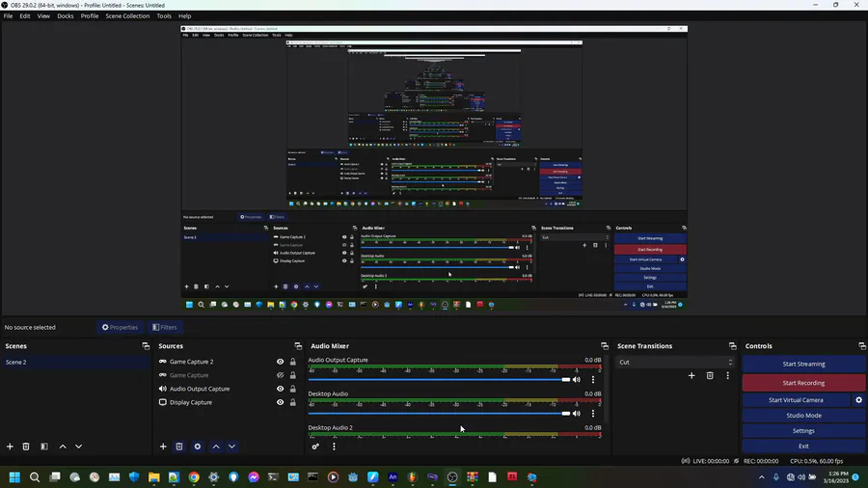
Task: Open advanced audio properties gear icon
Action: (x=315, y=447)
